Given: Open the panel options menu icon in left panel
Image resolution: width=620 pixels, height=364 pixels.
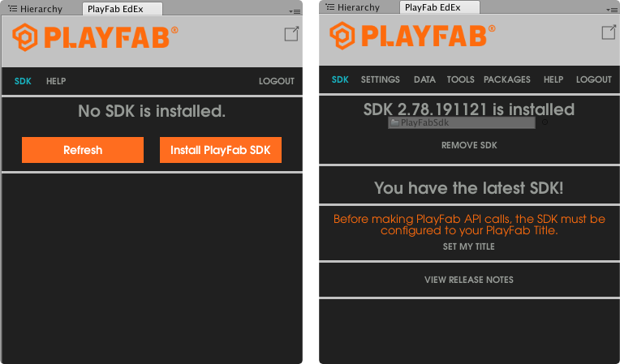Looking at the screenshot, I should 295,11.
